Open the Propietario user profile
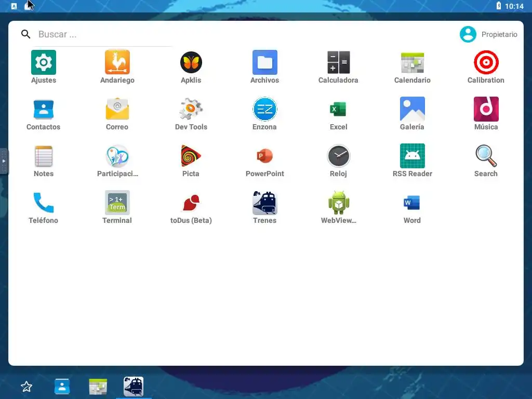 (488, 34)
